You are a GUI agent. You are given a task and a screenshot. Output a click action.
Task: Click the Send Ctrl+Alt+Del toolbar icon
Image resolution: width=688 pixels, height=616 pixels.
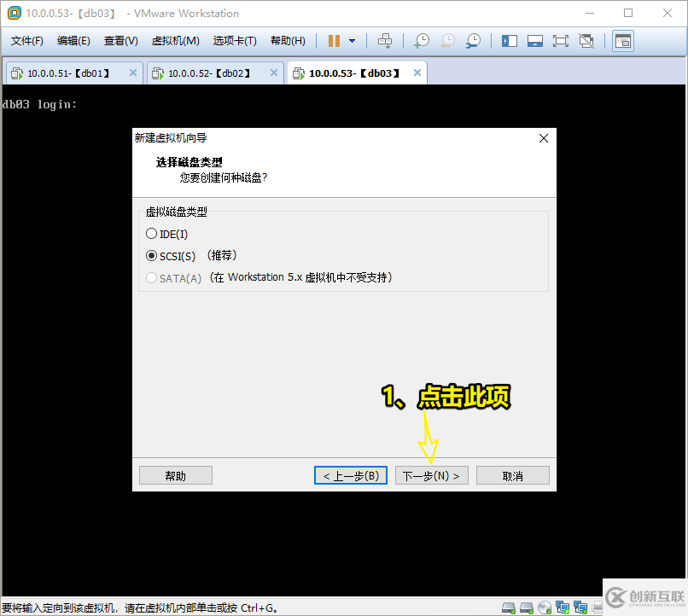click(385, 41)
